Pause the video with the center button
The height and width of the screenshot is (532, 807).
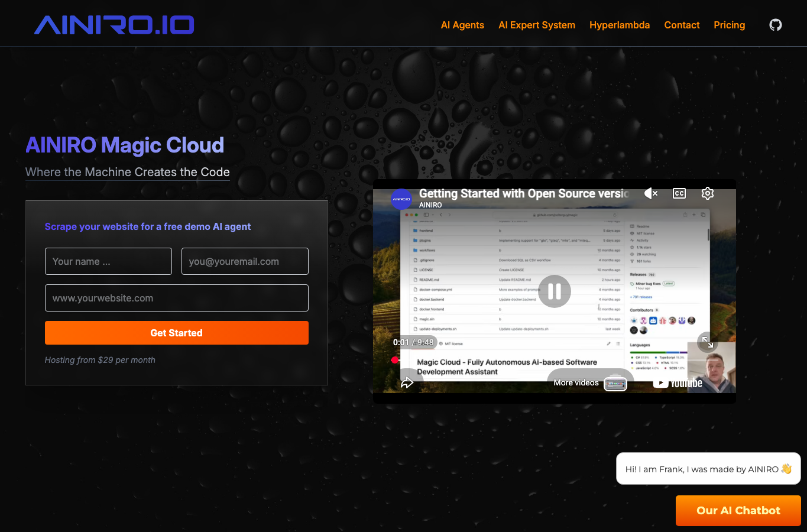click(x=555, y=291)
